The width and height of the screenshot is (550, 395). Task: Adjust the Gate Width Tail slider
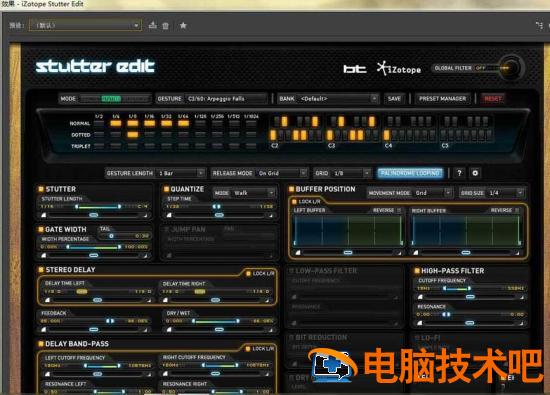[x=123, y=236]
